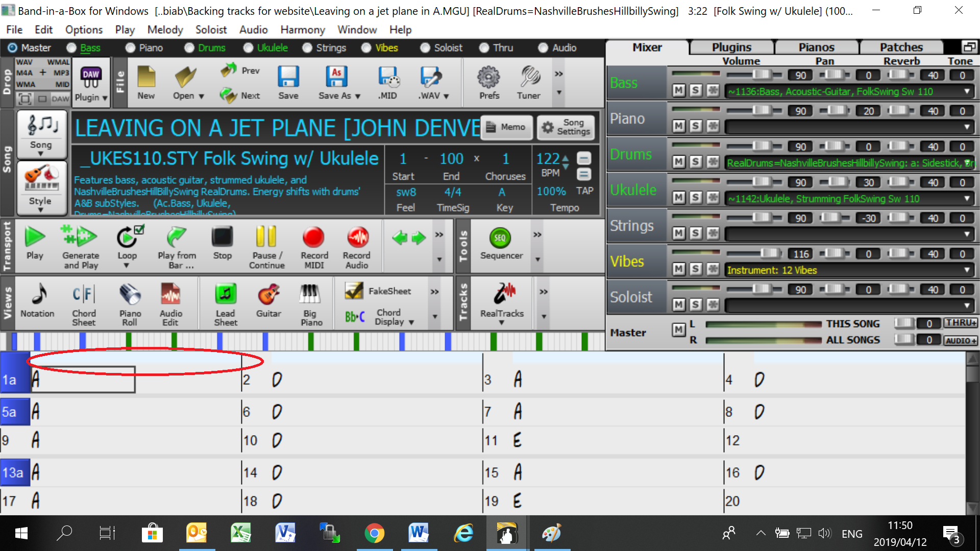The width and height of the screenshot is (980, 551).
Task: Save the song with Save icon
Action: click(x=288, y=82)
